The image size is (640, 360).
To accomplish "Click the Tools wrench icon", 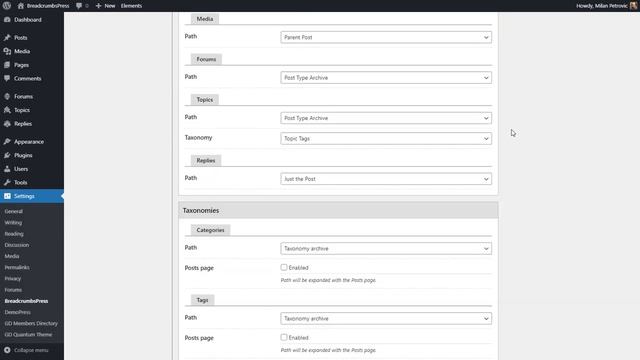I will coord(7,182).
